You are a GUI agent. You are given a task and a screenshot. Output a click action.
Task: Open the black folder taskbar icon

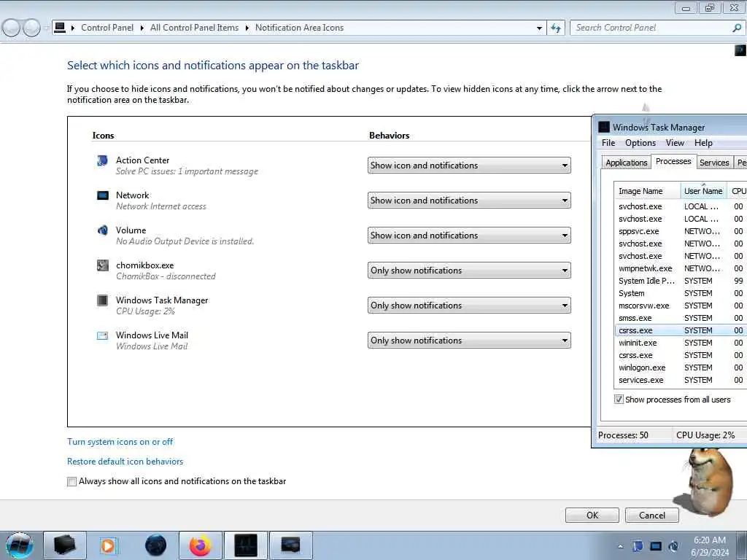pyautogui.click(x=65, y=545)
